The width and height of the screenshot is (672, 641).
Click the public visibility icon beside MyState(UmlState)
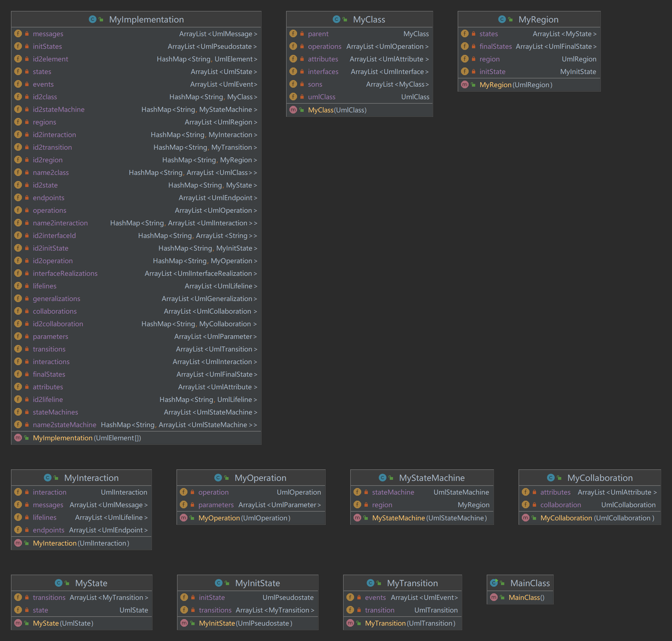pyautogui.click(x=27, y=623)
